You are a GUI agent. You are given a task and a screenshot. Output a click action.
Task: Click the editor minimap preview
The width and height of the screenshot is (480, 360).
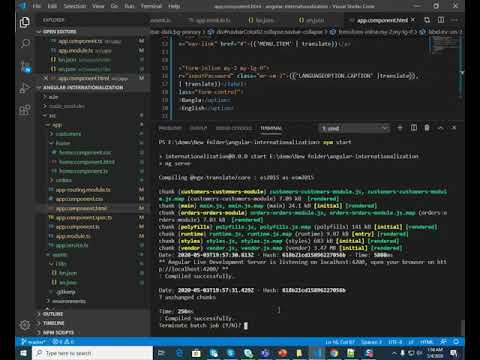point(445,45)
